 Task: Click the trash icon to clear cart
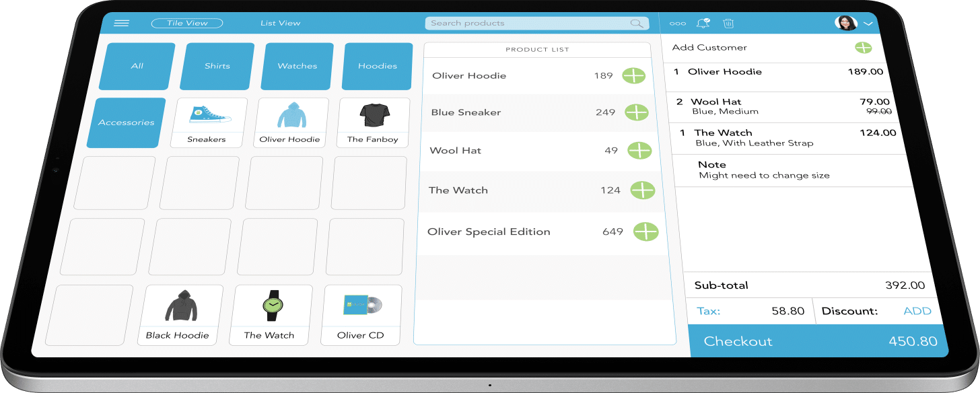(x=728, y=24)
